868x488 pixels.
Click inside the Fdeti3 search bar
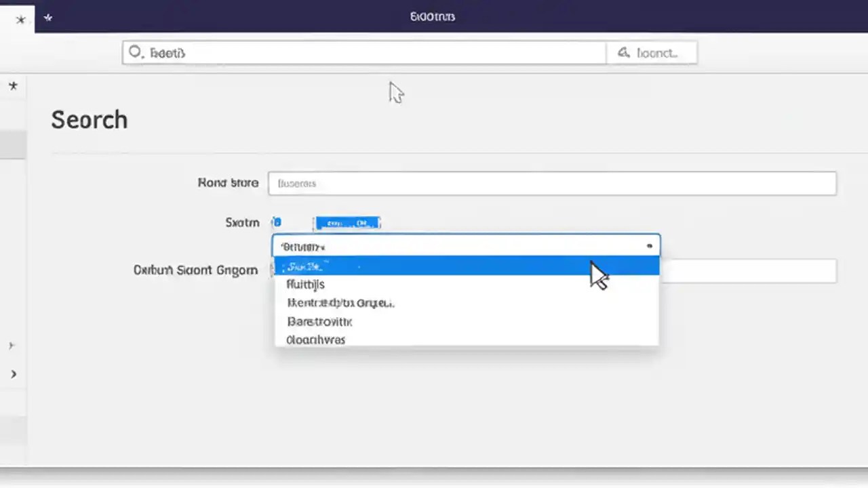click(x=363, y=53)
